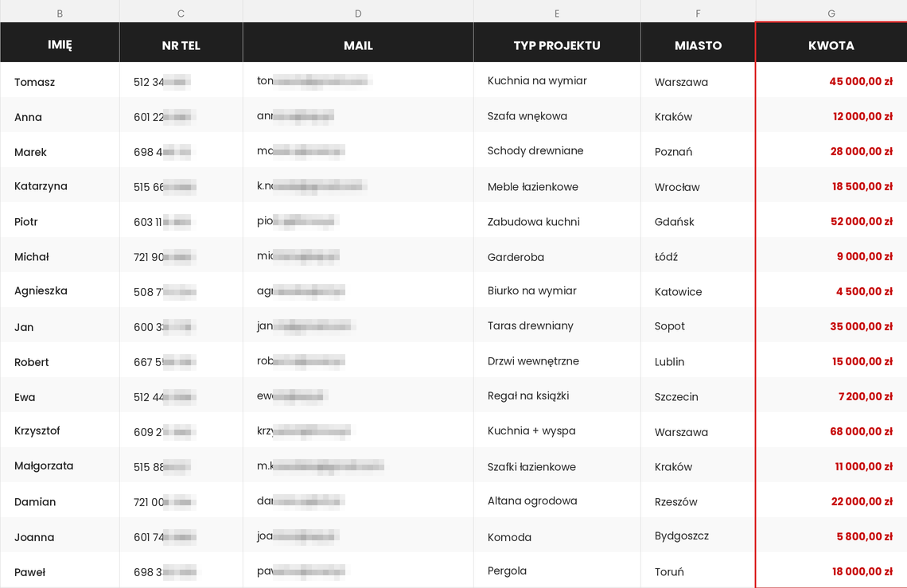Click Paweł's phone number cell
Screen dimensions: 907x588
pos(181,570)
